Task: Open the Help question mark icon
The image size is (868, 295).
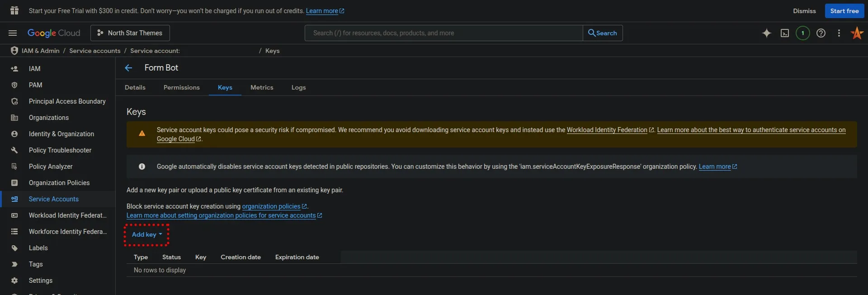Action: [x=821, y=33]
